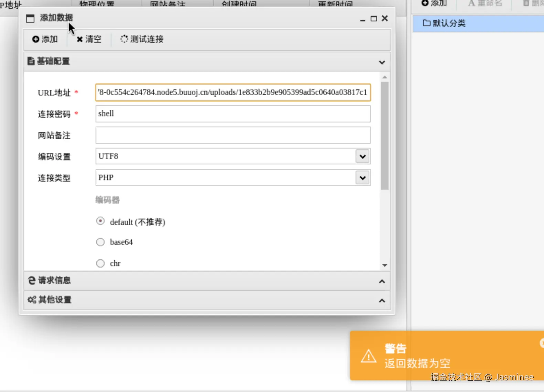This screenshot has width=544, height=392.
Task: Focus the URL地址 input field
Action: click(x=233, y=92)
